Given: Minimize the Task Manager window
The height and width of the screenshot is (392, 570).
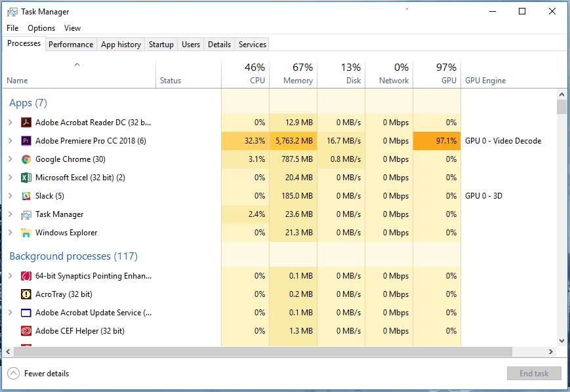Looking at the screenshot, I should click(x=493, y=11).
